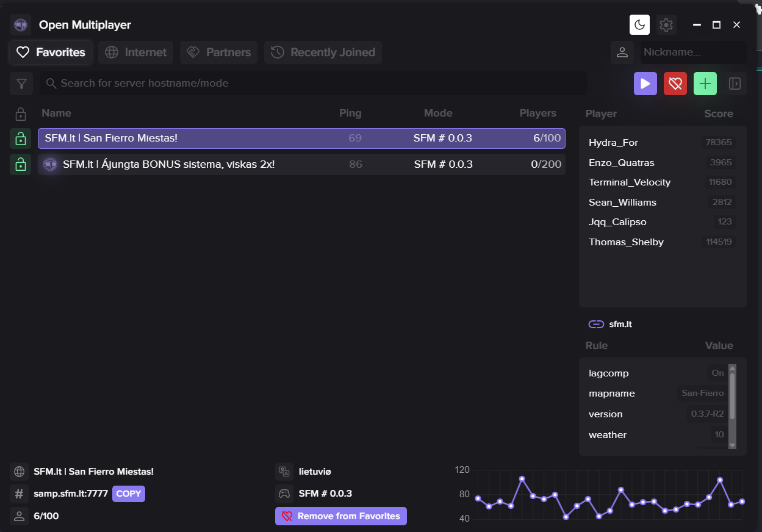Image resolution: width=762 pixels, height=532 pixels.
Task: Open settings with the gear icon
Action: point(666,25)
